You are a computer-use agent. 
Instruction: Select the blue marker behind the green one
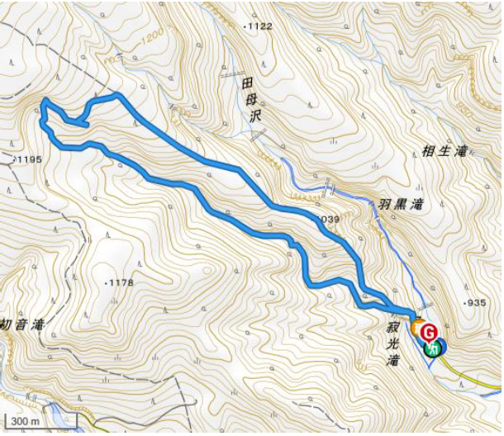pyautogui.click(x=443, y=347)
